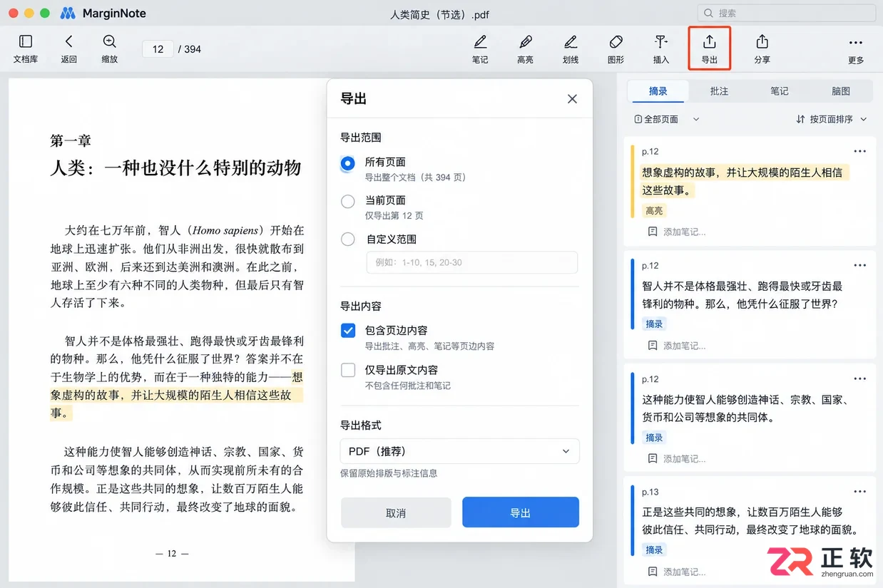
Task: Select 所有页面 radio option
Action: (x=348, y=163)
